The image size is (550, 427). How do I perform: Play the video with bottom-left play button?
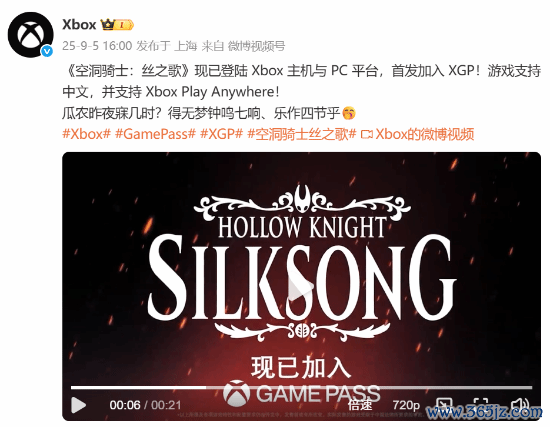pos(79,405)
